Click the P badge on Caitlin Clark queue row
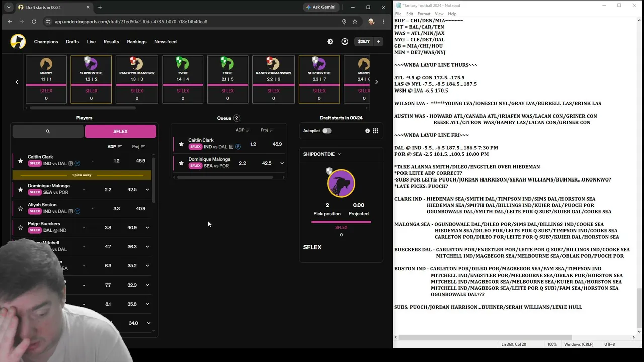644x362 pixels. click(238, 147)
